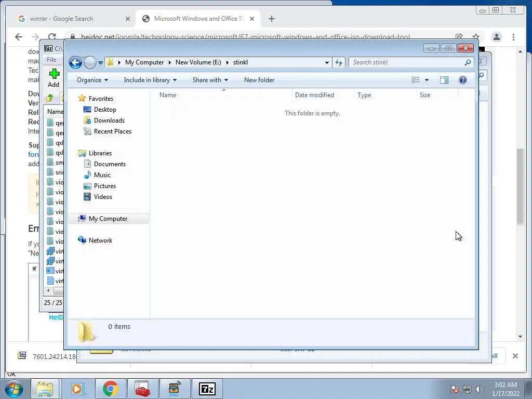The width and height of the screenshot is (532, 399).
Task: Switch to 7-Zip in the taskbar
Action: (207, 389)
